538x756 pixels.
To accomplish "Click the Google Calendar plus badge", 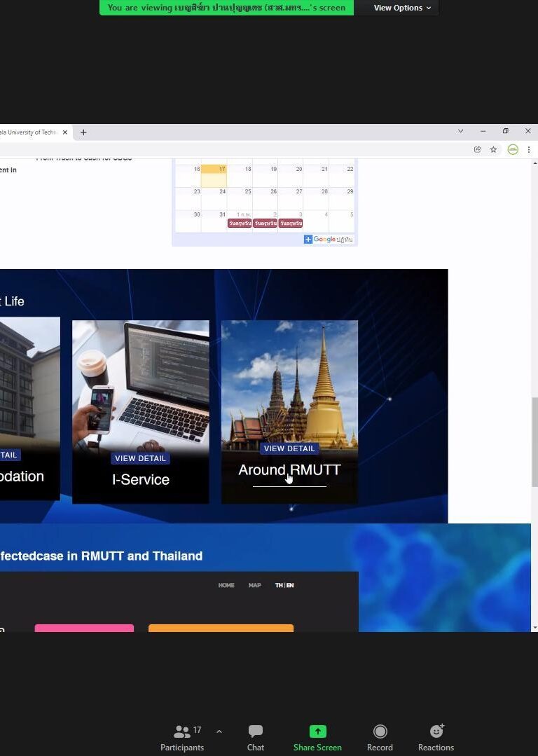I will pos(308,239).
